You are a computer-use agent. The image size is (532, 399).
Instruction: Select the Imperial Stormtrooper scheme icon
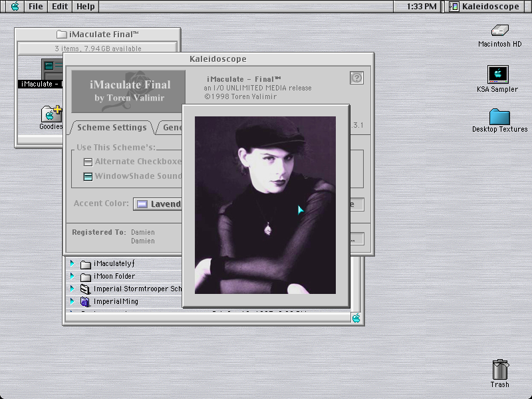(x=85, y=289)
